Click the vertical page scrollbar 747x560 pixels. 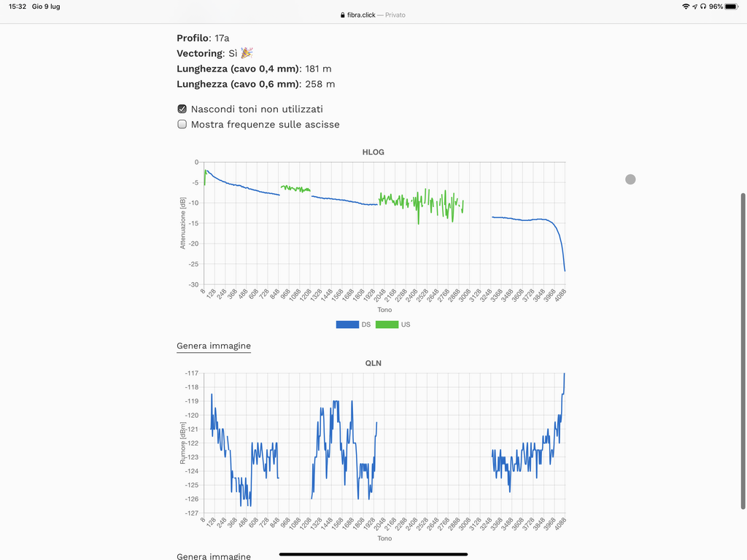click(743, 350)
